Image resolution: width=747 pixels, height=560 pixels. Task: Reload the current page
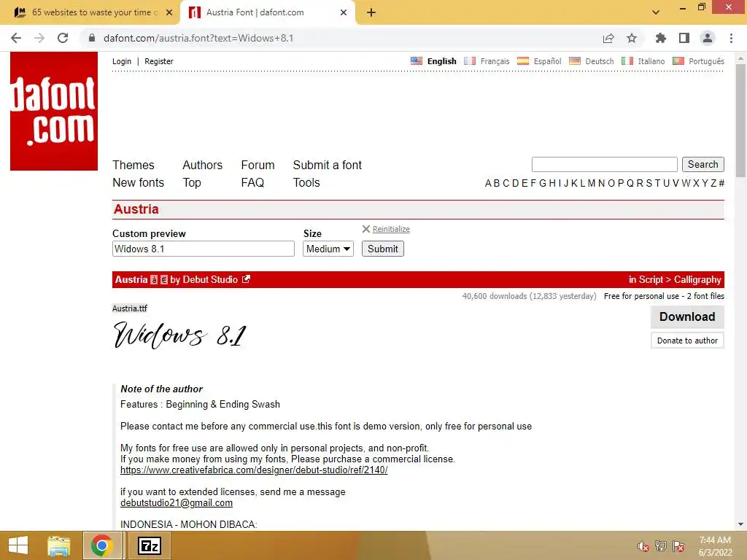point(63,38)
